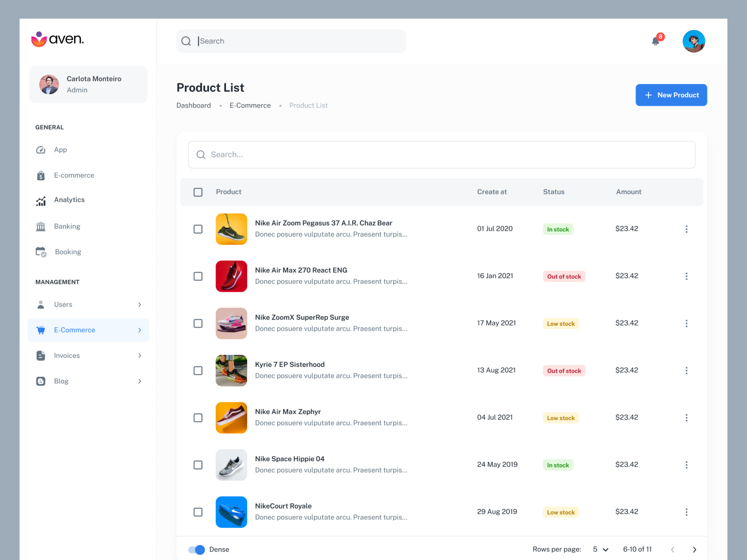Click top search bar magnifier icon
Screen dimensions: 747x560
[x=186, y=41]
